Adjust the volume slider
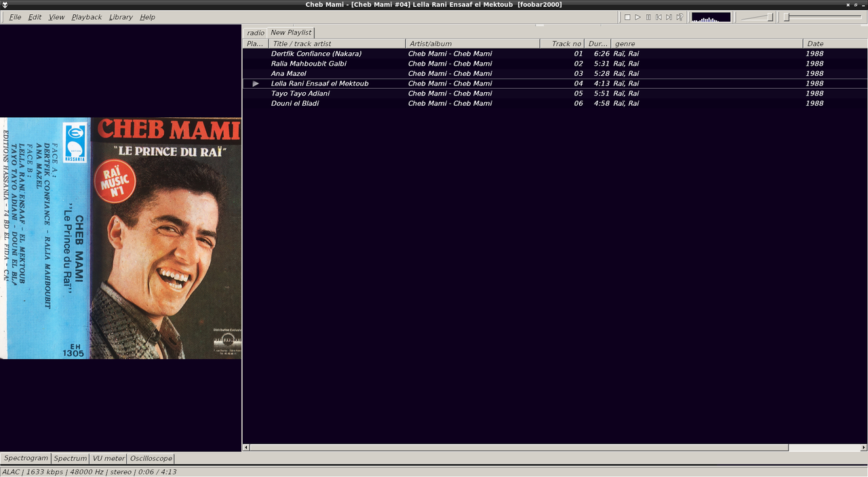The width and height of the screenshot is (868, 477). (757, 17)
